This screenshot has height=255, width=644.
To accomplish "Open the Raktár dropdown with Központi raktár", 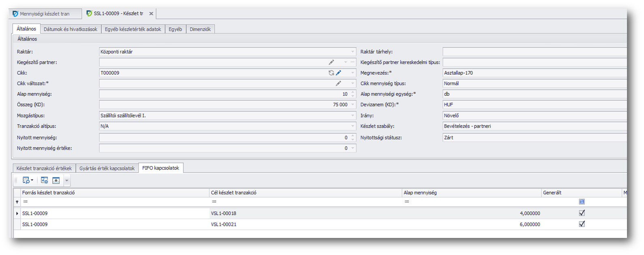I will [353, 52].
